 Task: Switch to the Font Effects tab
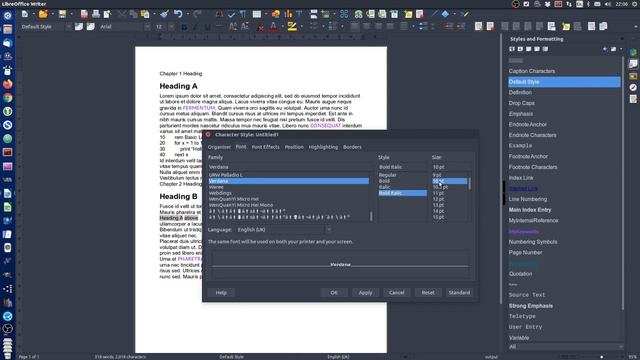click(265, 147)
